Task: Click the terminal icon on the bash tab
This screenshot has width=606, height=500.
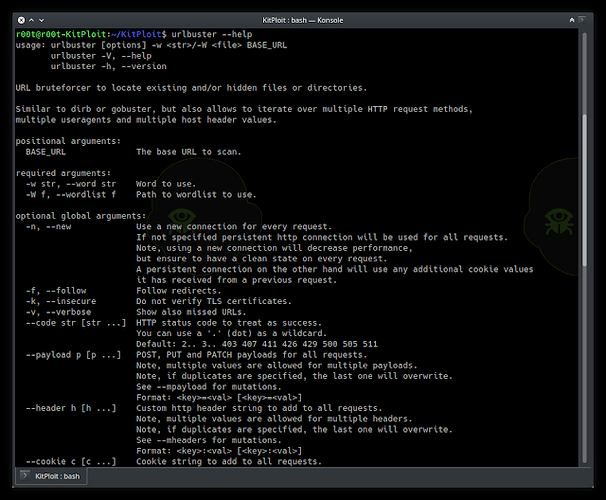Action: tap(25, 476)
